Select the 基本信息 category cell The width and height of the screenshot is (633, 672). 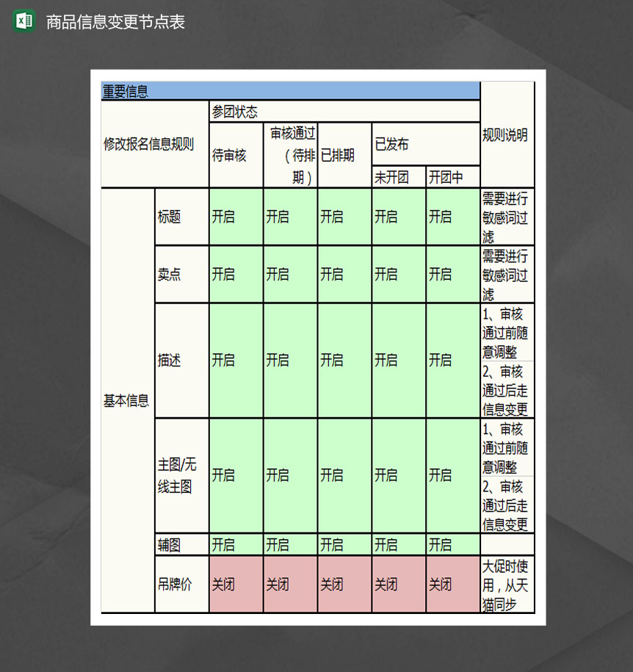(x=125, y=400)
